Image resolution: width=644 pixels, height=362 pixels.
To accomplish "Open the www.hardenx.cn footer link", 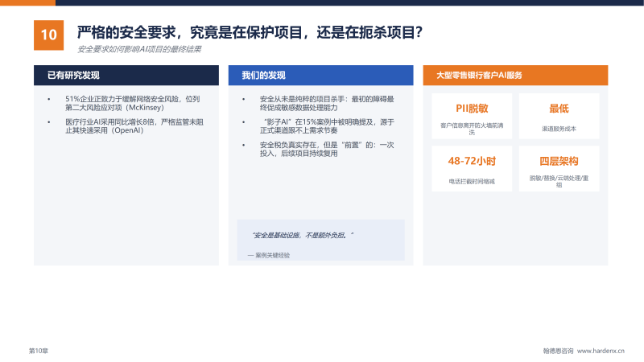I will click(x=601, y=351).
